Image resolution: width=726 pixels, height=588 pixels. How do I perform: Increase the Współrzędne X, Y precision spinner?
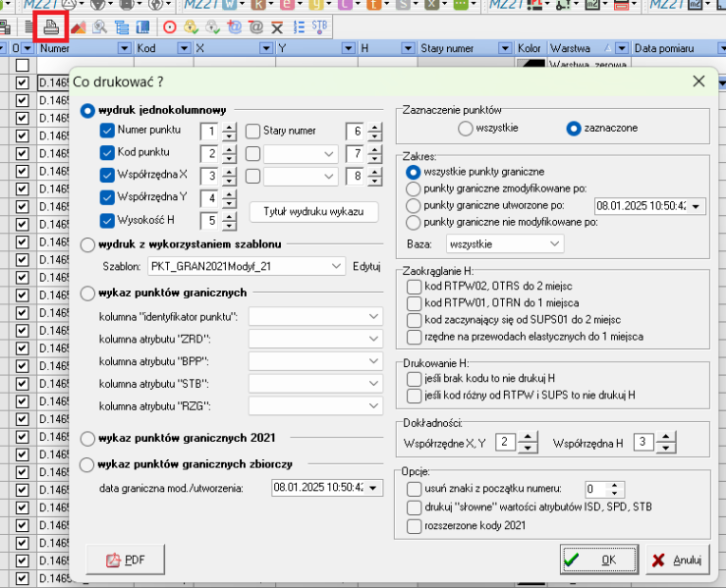coord(528,437)
